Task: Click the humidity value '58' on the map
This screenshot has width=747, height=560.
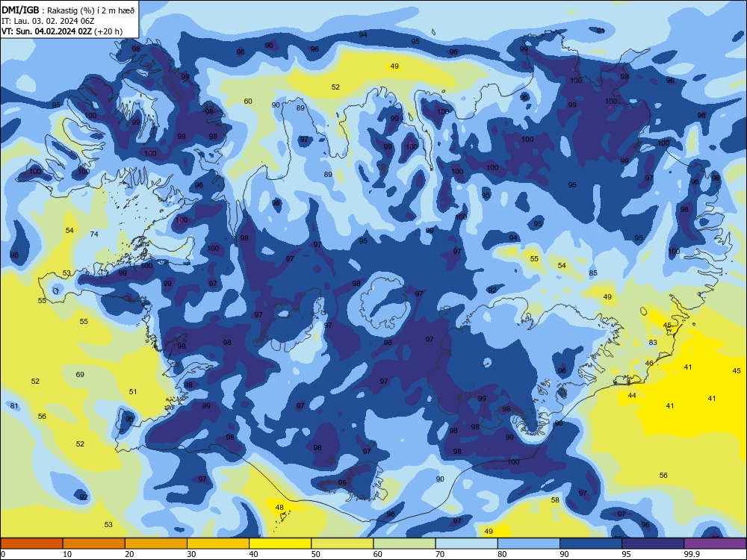Action: click(x=555, y=500)
